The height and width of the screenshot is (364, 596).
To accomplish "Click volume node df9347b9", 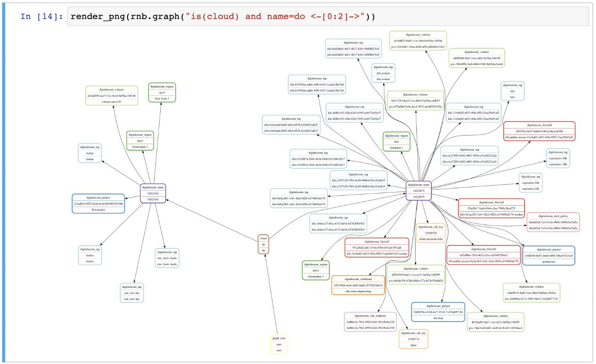I will pyautogui.click(x=415, y=274).
